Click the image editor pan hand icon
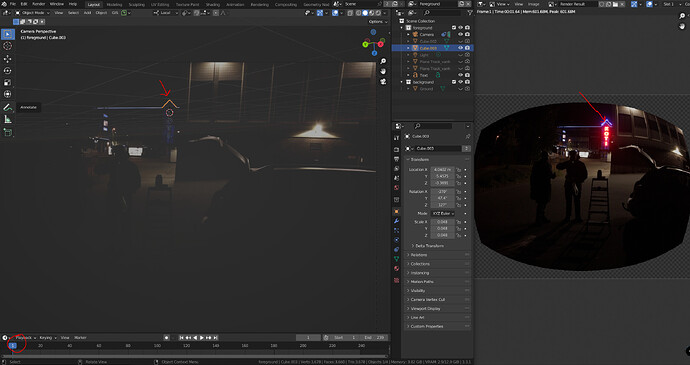Screen dimensions: 690x365 pyautogui.click(x=682, y=26)
